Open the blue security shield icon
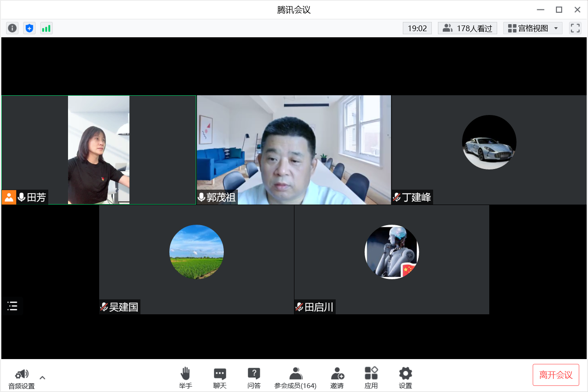Viewport: 588px width, 392px height. (x=29, y=28)
